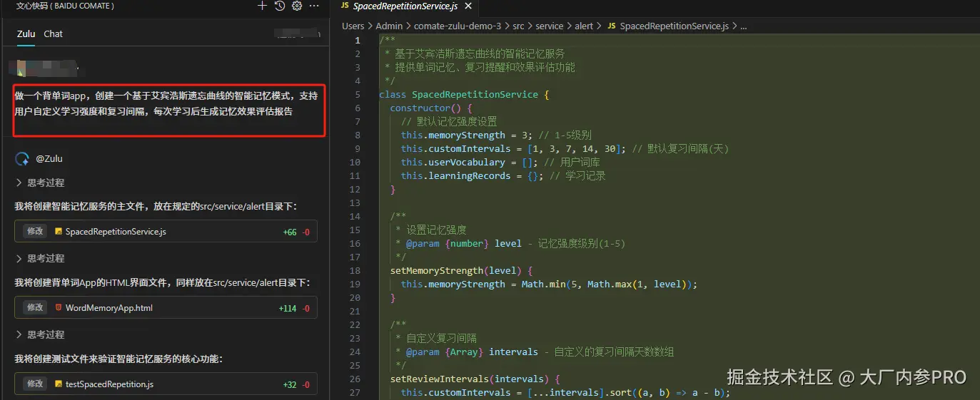This screenshot has height=400, width=980.
Task: Click the +66 -0 diff count
Action: coord(296,232)
